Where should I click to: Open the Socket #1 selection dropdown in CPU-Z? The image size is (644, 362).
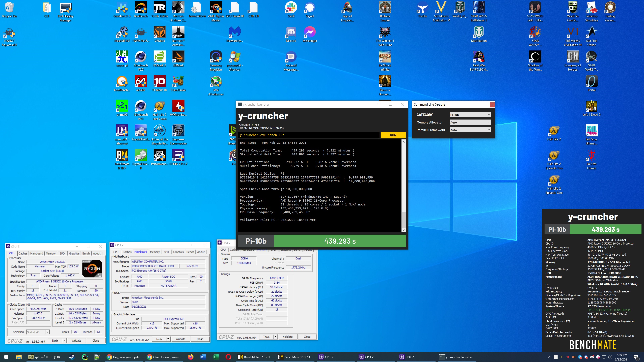(x=38, y=332)
